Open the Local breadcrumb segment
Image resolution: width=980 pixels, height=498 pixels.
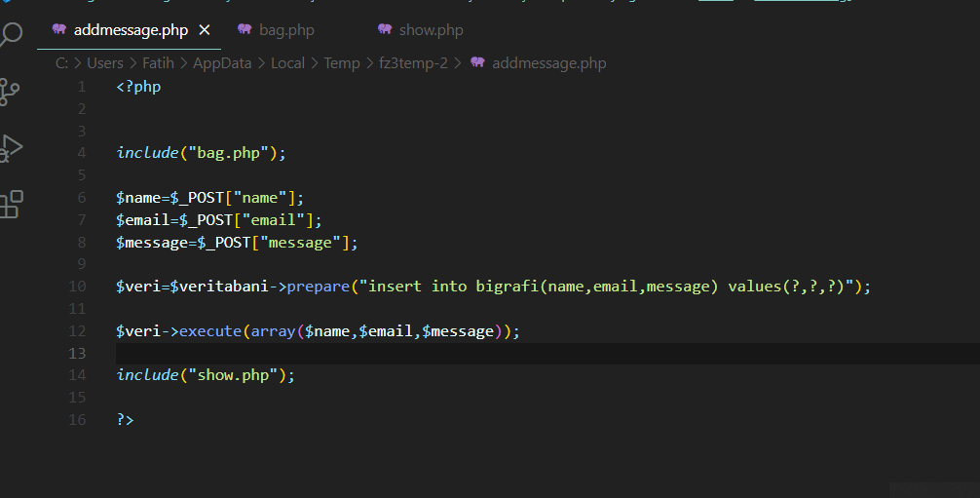coord(287,63)
